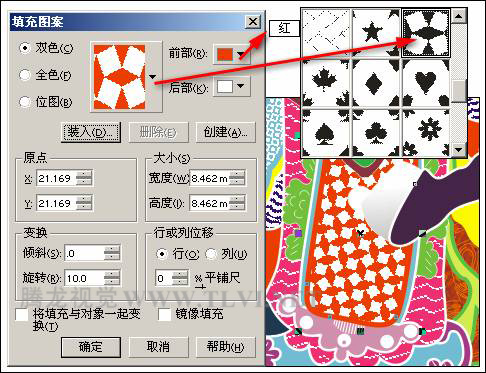The height and width of the screenshot is (373, 486).
Task: Click the 删除 delete button
Action: pyautogui.click(x=158, y=132)
